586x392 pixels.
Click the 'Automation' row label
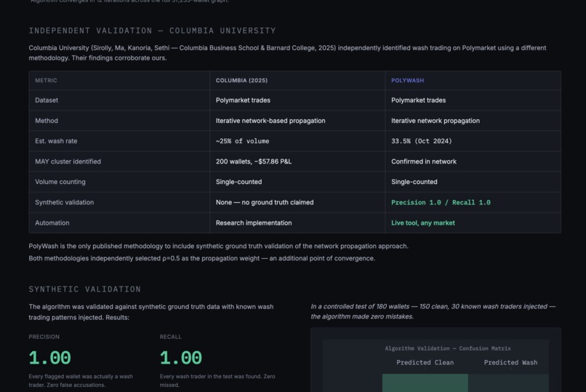click(x=52, y=223)
